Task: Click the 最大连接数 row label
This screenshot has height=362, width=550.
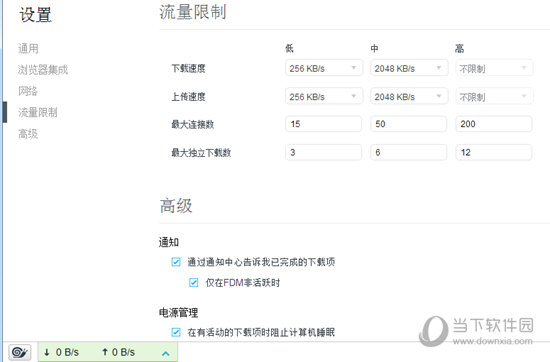Action: [193, 124]
